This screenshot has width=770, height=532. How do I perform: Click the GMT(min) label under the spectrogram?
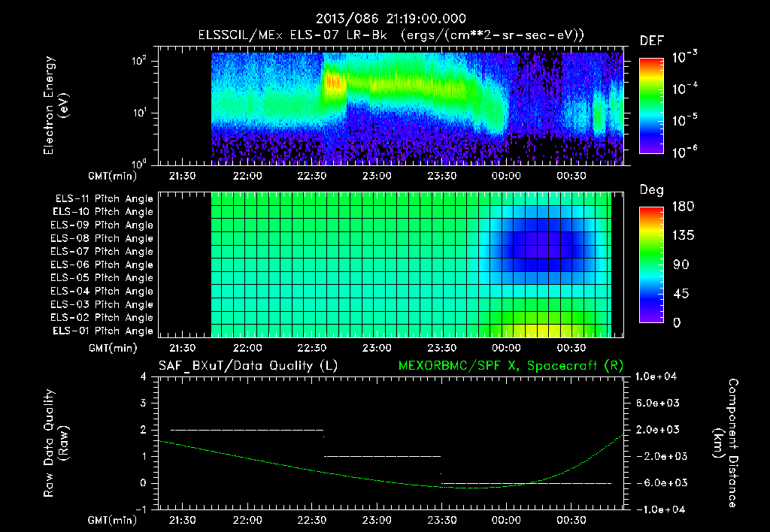point(113,176)
